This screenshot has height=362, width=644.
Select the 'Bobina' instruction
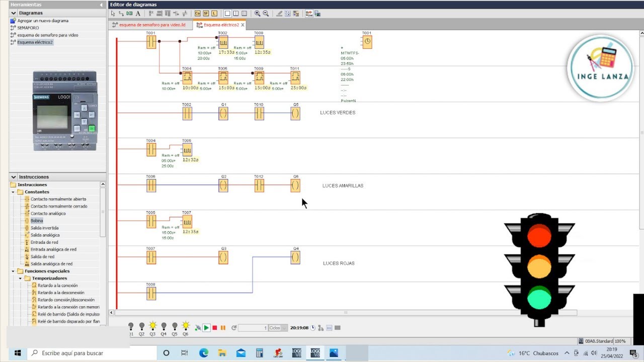[37, 221]
